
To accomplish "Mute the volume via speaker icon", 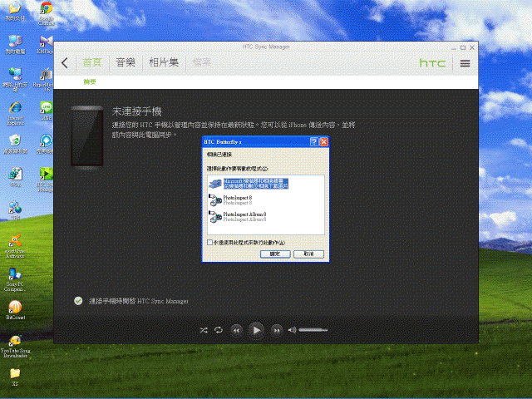I will point(292,330).
